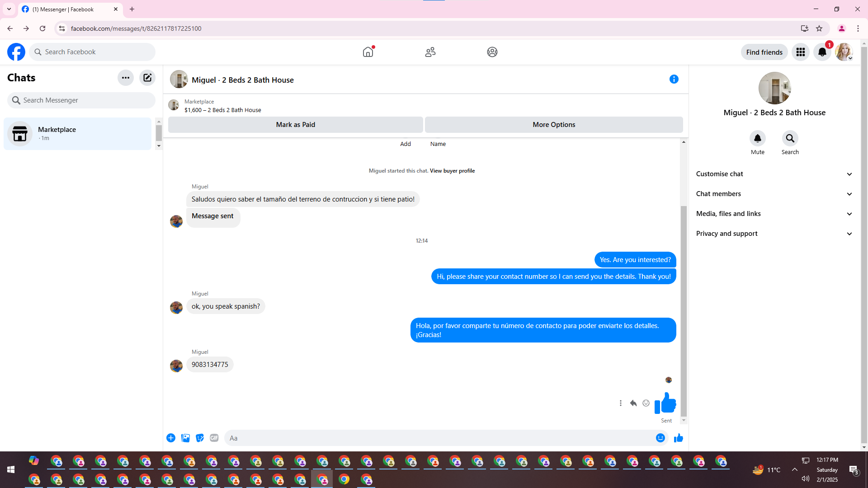
Task: Click the sticker chooser icon
Action: [x=200, y=438]
